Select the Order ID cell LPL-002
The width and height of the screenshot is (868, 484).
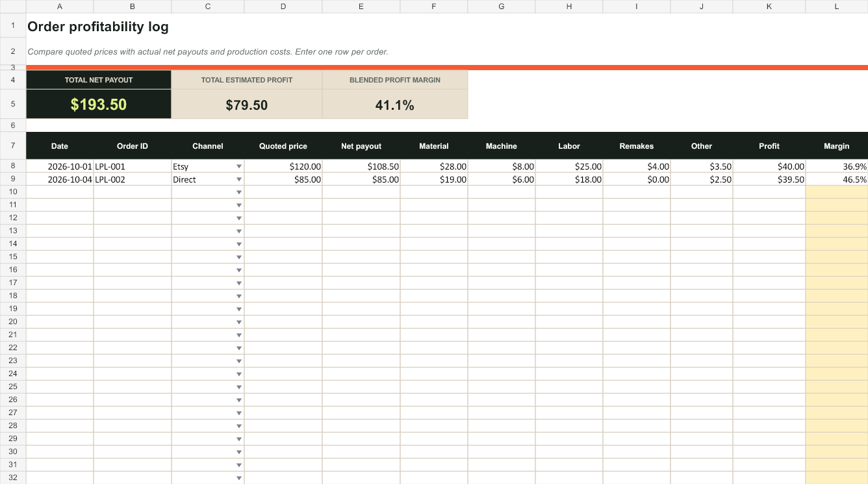pos(133,179)
